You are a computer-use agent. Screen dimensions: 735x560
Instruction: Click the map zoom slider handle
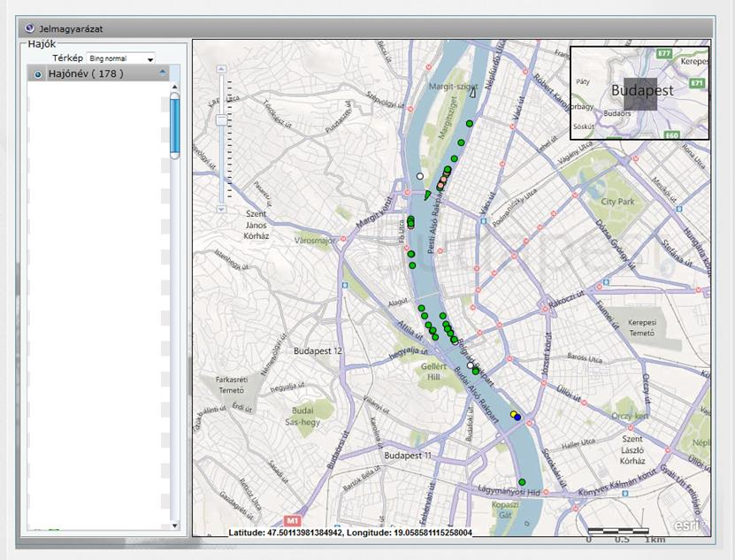coord(221,120)
